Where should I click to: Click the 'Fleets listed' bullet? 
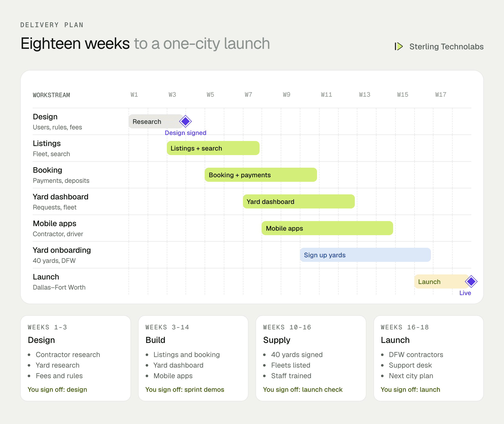[291, 365]
